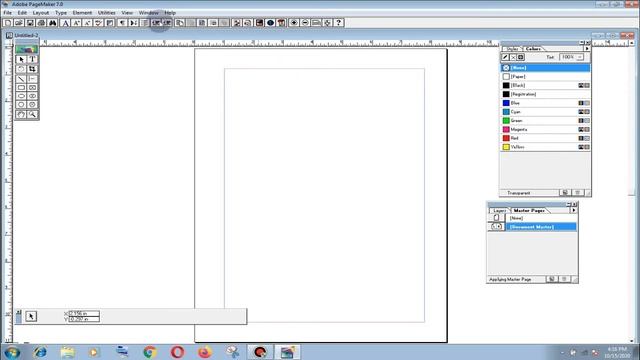
Task: Toggle the Stroke button in Colors panel
Action: 505,57
